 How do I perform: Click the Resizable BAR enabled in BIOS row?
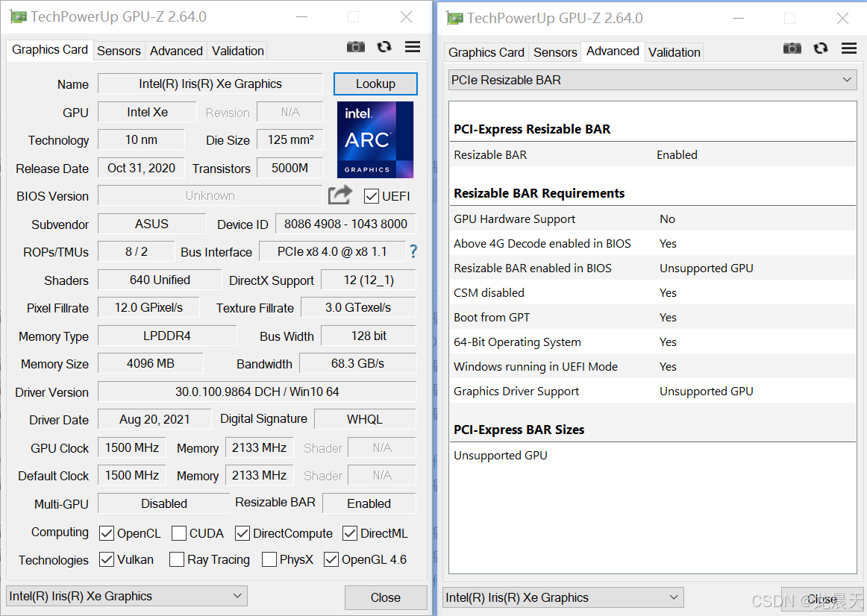(652, 268)
